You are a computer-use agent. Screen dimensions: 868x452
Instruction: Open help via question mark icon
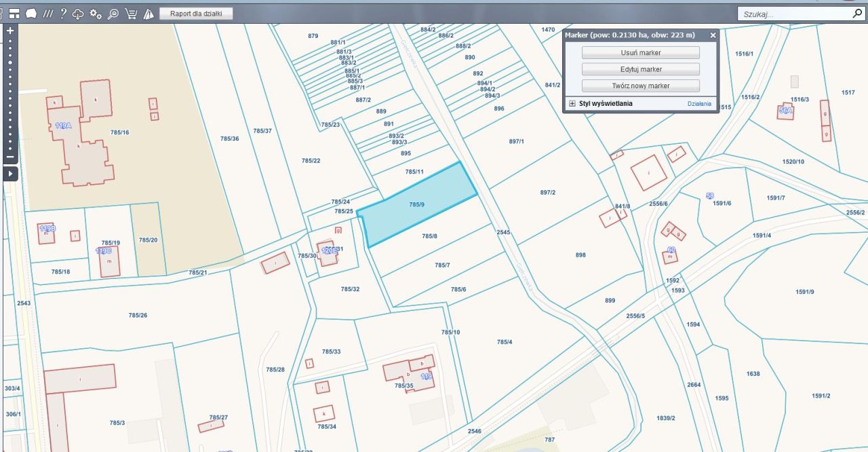coord(63,14)
